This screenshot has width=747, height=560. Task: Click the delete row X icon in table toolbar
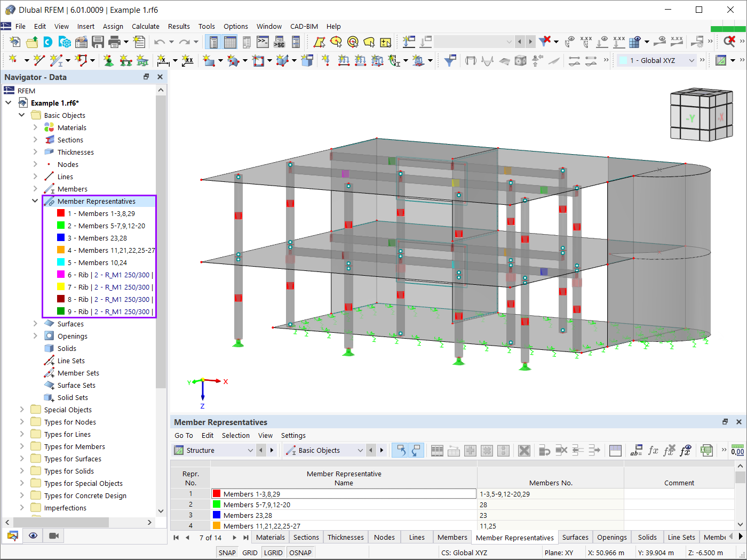click(x=524, y=450)
